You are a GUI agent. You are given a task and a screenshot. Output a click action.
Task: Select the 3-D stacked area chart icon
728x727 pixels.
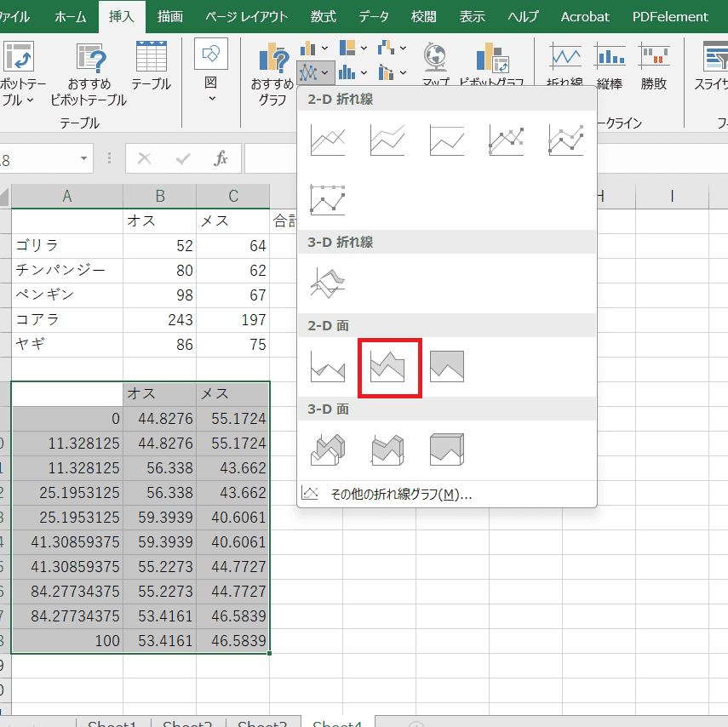click(387, 449)
